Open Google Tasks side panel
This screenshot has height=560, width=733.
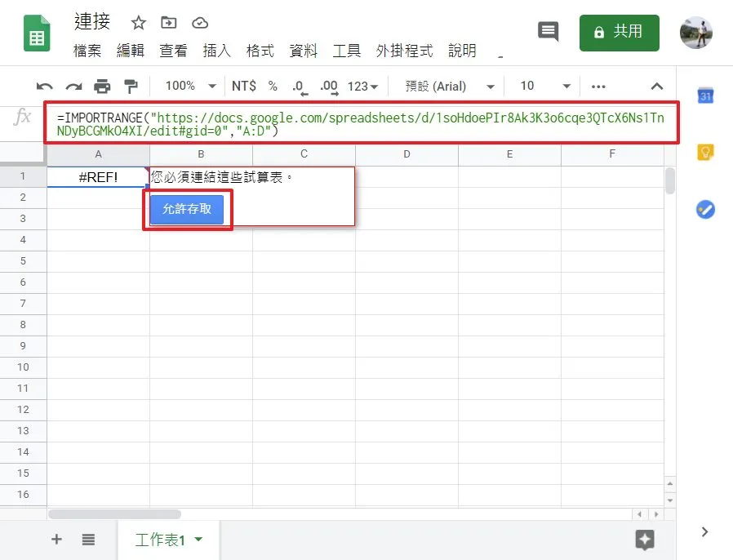(705, 209)
